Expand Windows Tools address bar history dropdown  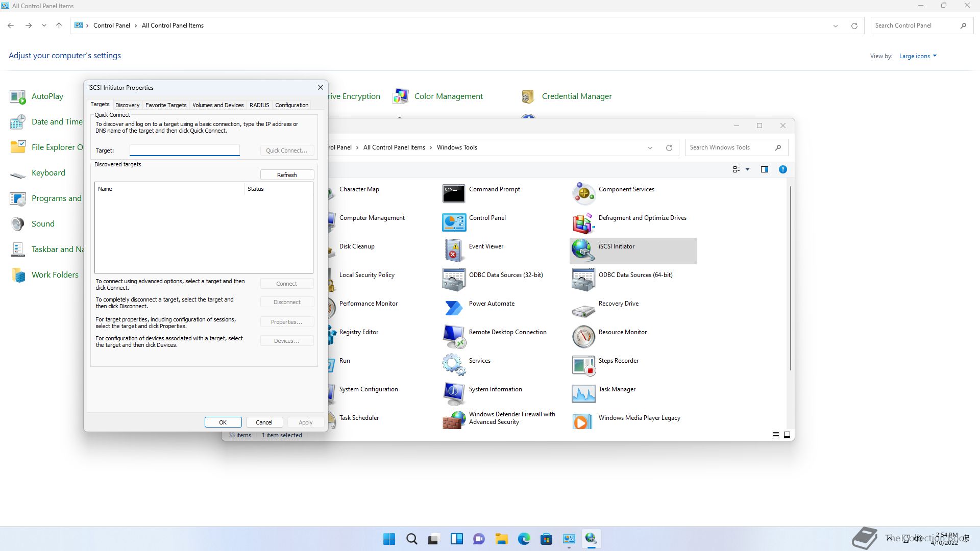coord(650,147)
